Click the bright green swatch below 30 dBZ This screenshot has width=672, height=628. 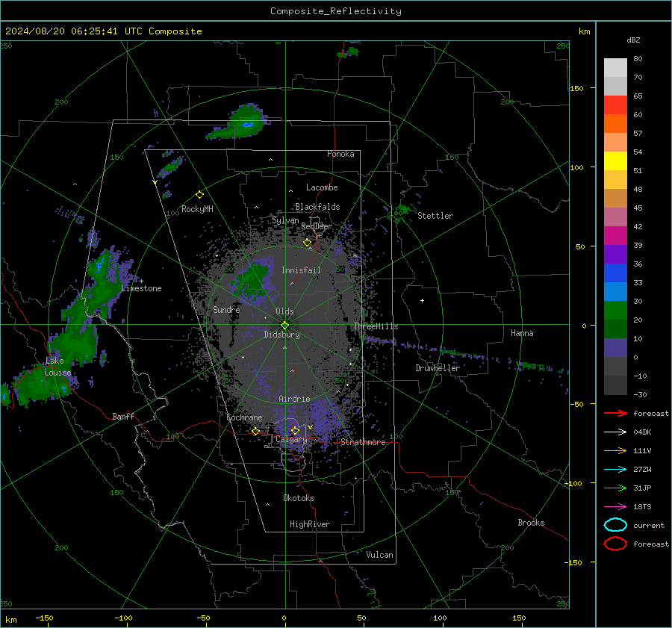pyautogui.click(x=615, y=310)
